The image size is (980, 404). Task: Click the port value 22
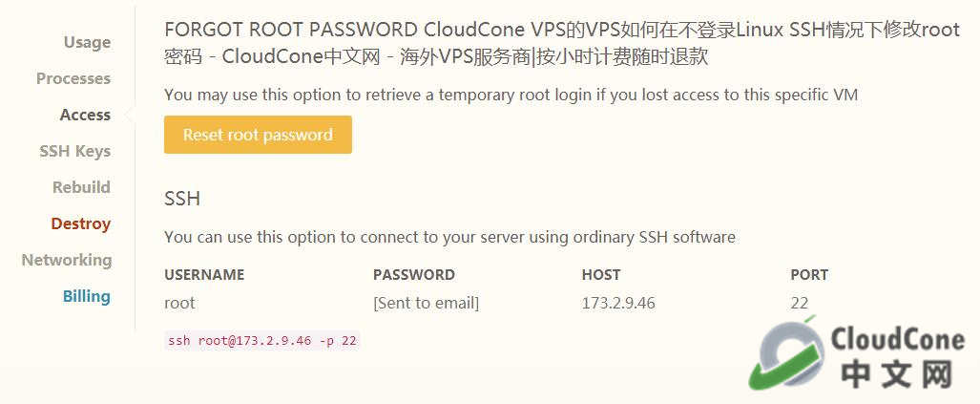tap(800, 304)
